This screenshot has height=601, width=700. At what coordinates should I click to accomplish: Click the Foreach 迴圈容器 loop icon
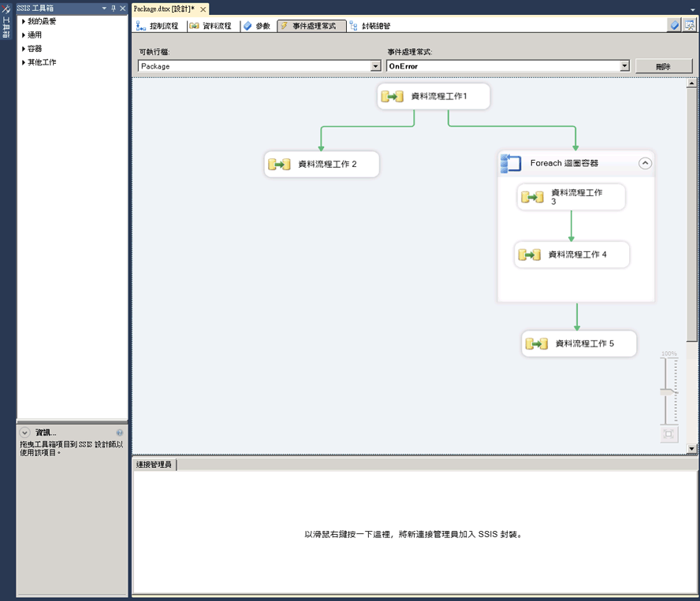pos(511,163)
